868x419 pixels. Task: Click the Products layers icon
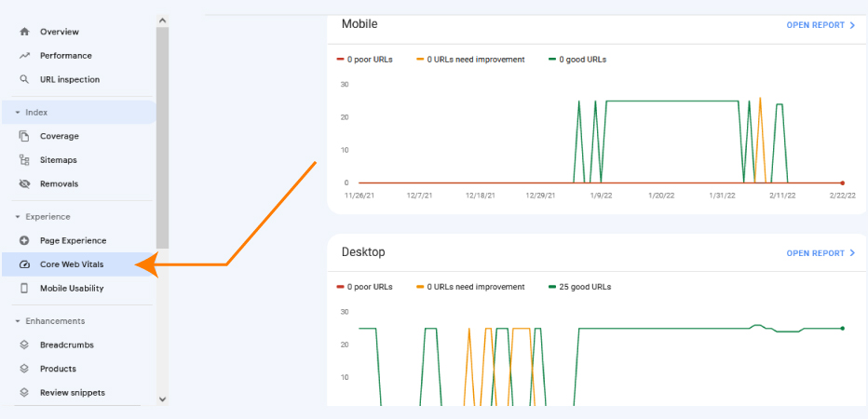coord(24,369)
